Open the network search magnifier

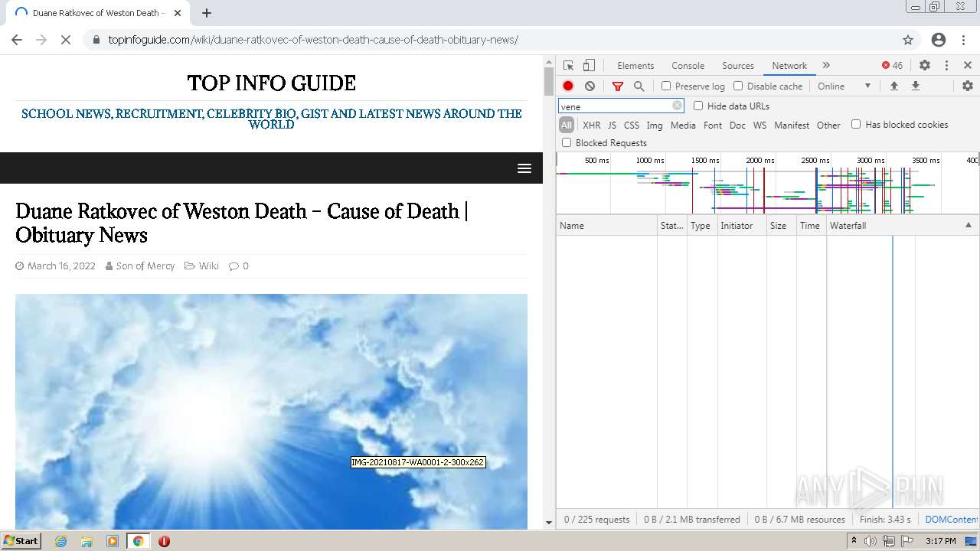[639, 86]
